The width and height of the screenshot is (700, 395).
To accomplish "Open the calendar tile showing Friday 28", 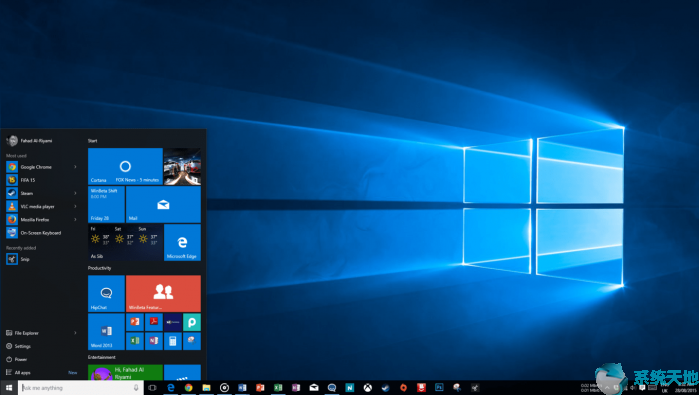I will [106, 204].
